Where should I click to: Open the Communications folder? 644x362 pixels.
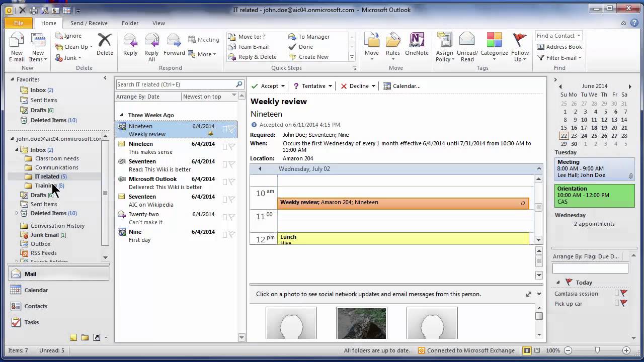(x=56, y=167)
